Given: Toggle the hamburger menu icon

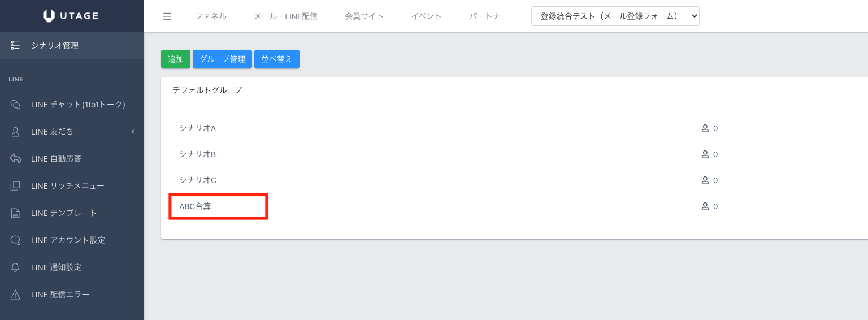Looking at the screenshot, I should pos(167,16).
